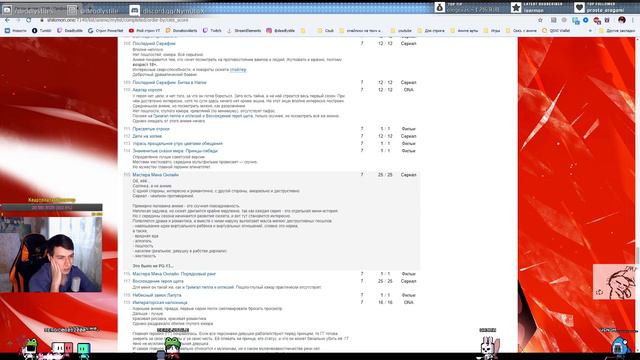Click the browser vertical scrollbar thumb
The height and width of the screenshot is (360, 640).
coord(638,255)
